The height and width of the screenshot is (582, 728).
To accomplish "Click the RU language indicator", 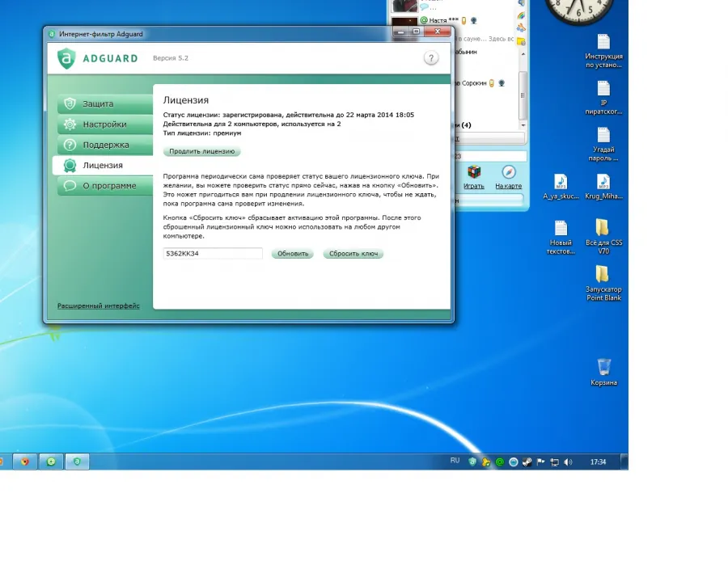I will [455, 461].
